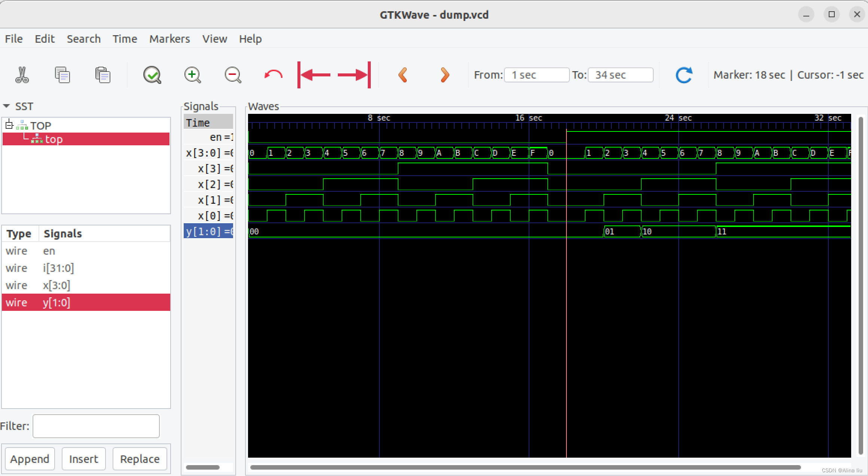Click the Paste traces icon

click(x=103, y=75)
